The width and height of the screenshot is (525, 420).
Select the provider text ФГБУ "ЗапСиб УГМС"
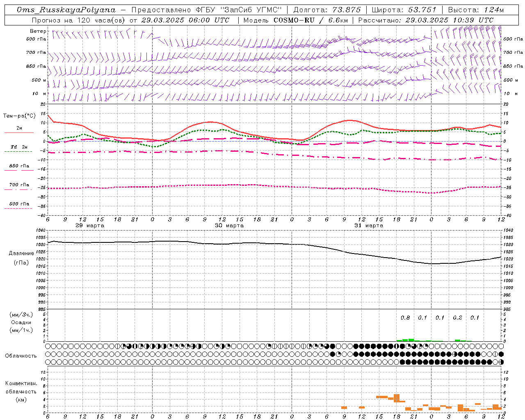238,10
